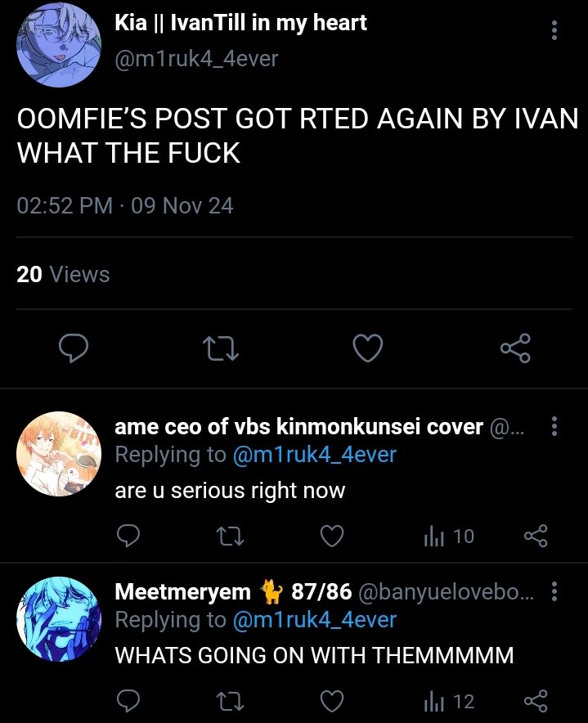Reply to 'WHATS GOING ON WITH THEMMMMM'
The image size is (588, 723).
pyautogui.click(x=128, y=701)
